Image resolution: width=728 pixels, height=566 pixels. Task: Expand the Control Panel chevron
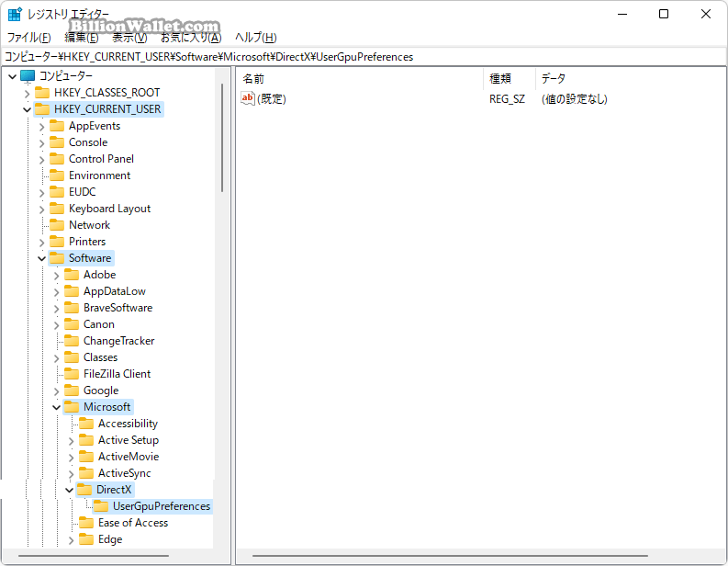click(42, 159)
